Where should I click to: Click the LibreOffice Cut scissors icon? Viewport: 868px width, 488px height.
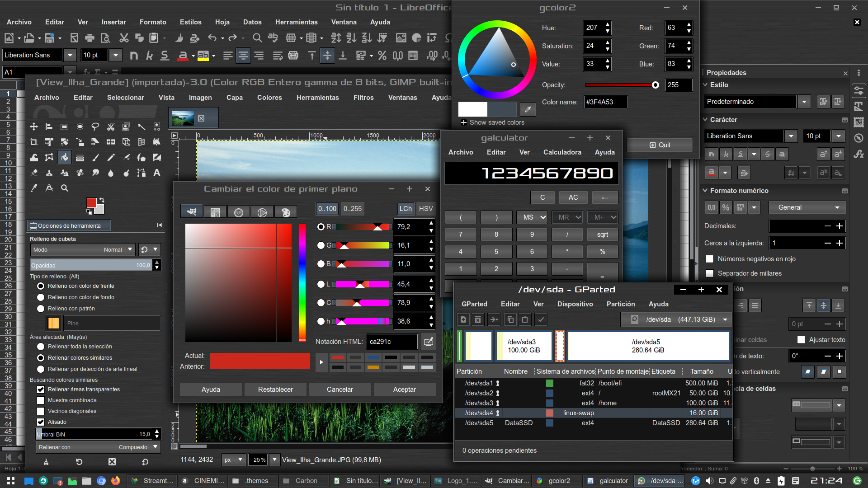pos(124,38)
